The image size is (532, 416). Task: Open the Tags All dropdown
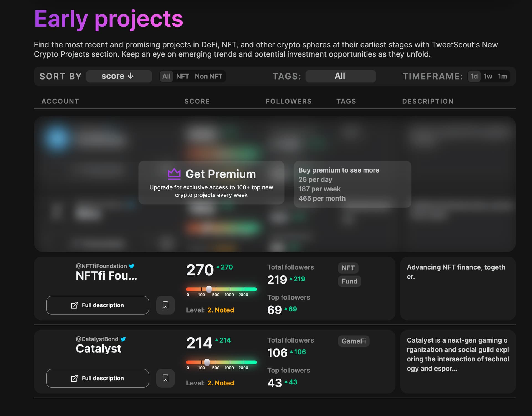(x=340, y=76)
